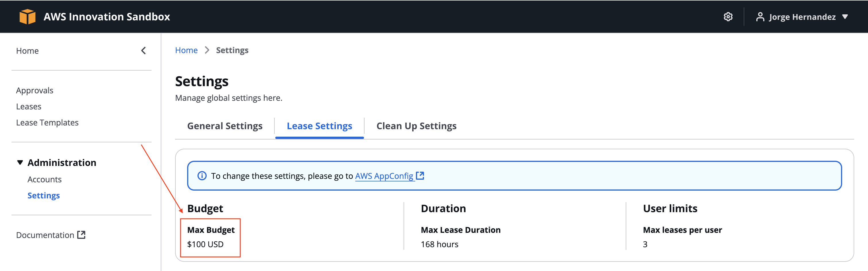Switch to the Lease Settings tab

(319, 126)
